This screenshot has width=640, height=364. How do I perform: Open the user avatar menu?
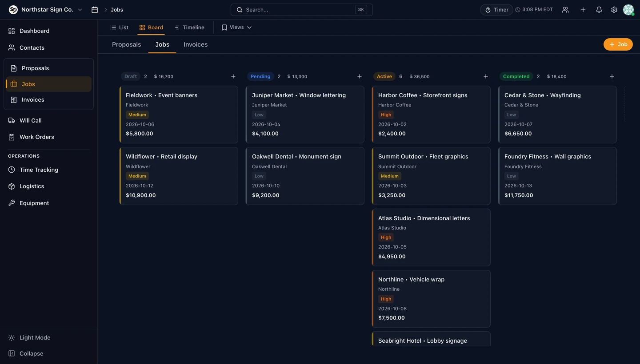tap(628, 10)
